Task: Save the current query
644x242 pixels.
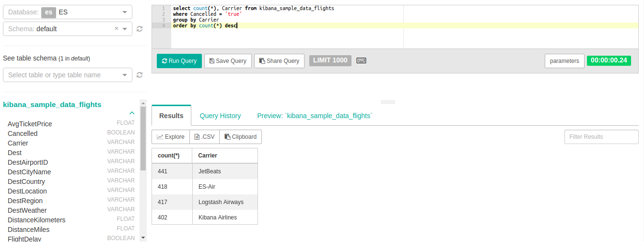Action: [228, 61]
